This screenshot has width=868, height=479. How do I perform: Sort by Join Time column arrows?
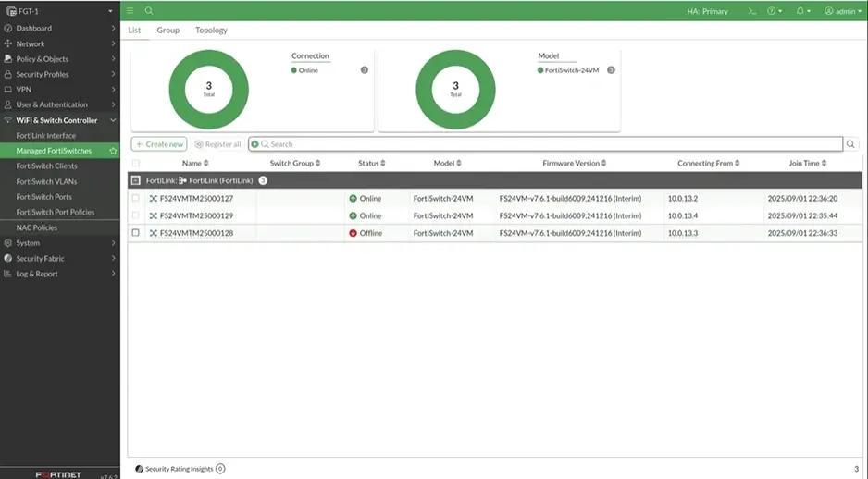pos(824,163)
